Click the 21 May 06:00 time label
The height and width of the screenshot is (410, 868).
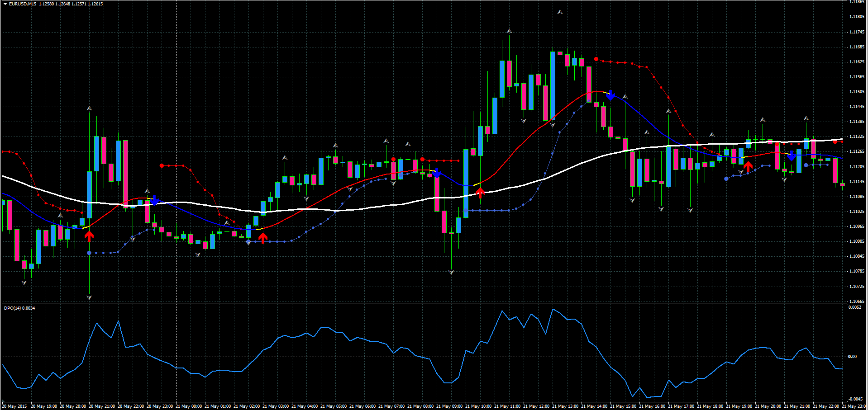click(x=362, y=406)
